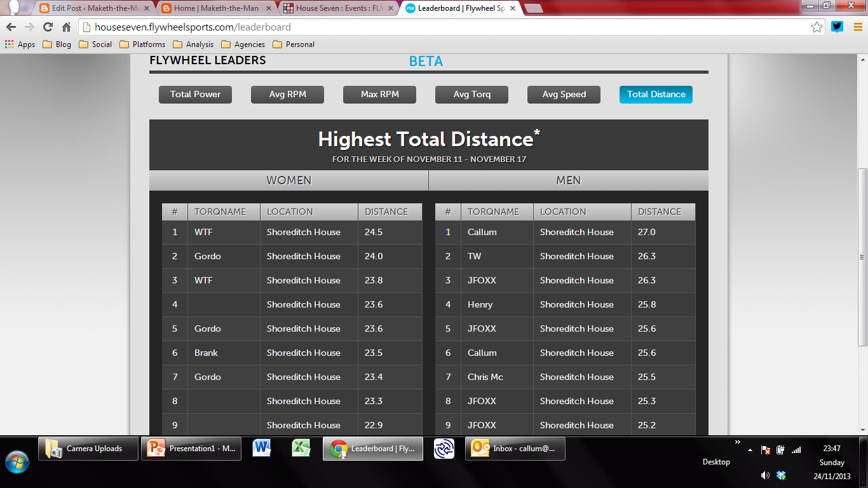Screen dimensions: 868x488
Task: Open Outlook Inbox taskbar item
Action: coord(515,449)
